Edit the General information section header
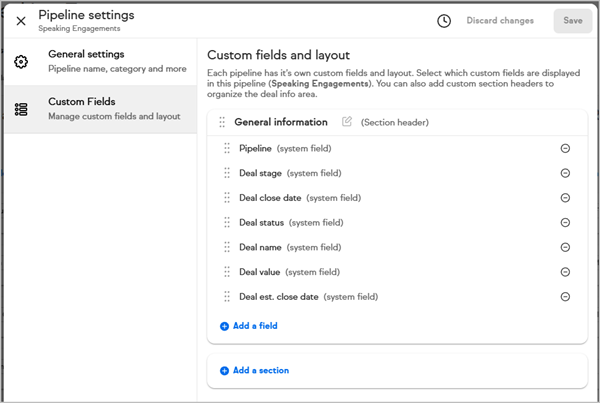The height and width of the screenshot is (403, 600). pos(347,122)
